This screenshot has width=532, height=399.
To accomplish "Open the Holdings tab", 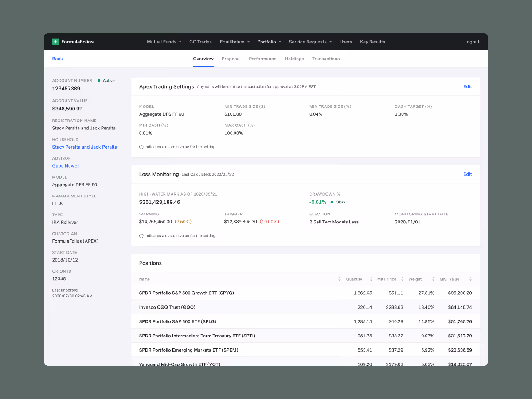I will click(x=294, y=59).
